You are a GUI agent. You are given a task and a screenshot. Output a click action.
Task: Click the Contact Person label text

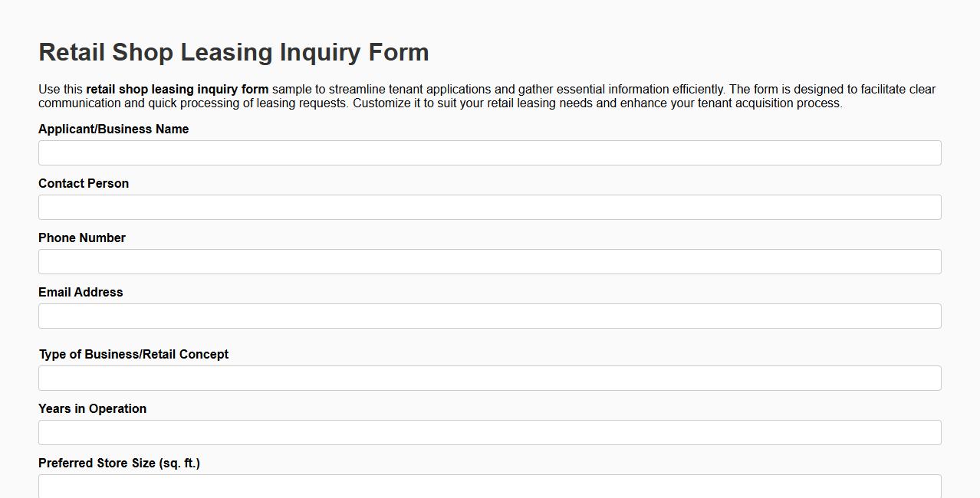click(84, 183)
